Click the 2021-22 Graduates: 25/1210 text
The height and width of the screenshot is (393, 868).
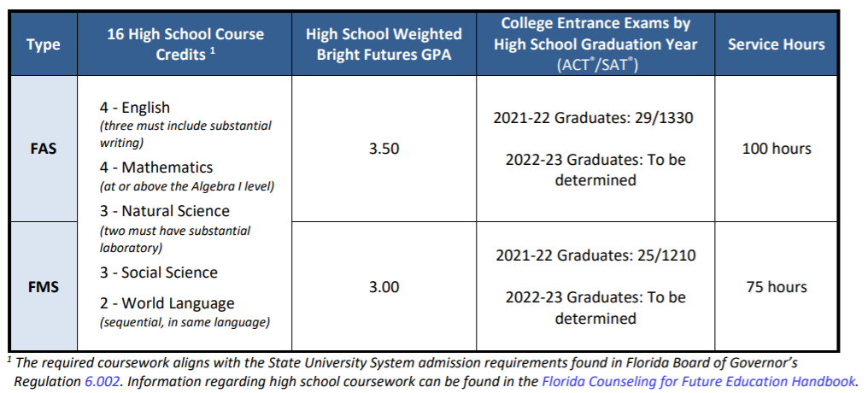(x=595, y=255)
